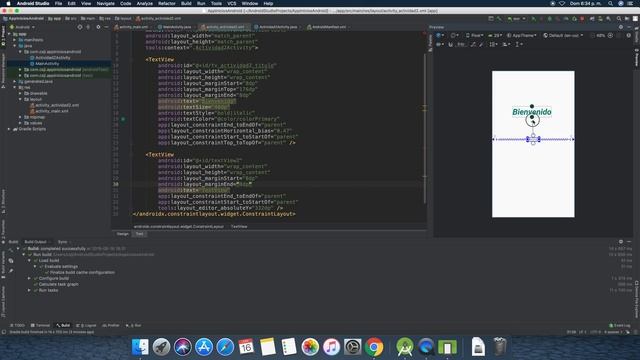Toggle autoconnect magnet in the Preview toolbar
The image size is (640, 360).
click(x=451, y=44)
